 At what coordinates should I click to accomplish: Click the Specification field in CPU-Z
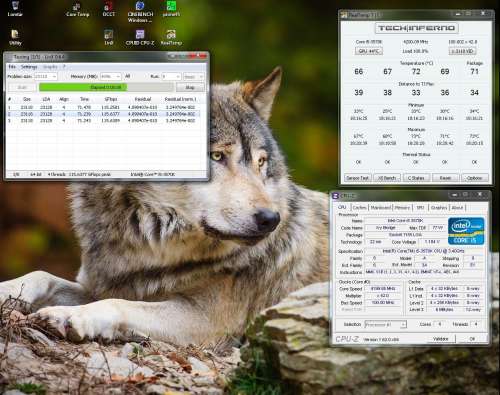point(423,251)
